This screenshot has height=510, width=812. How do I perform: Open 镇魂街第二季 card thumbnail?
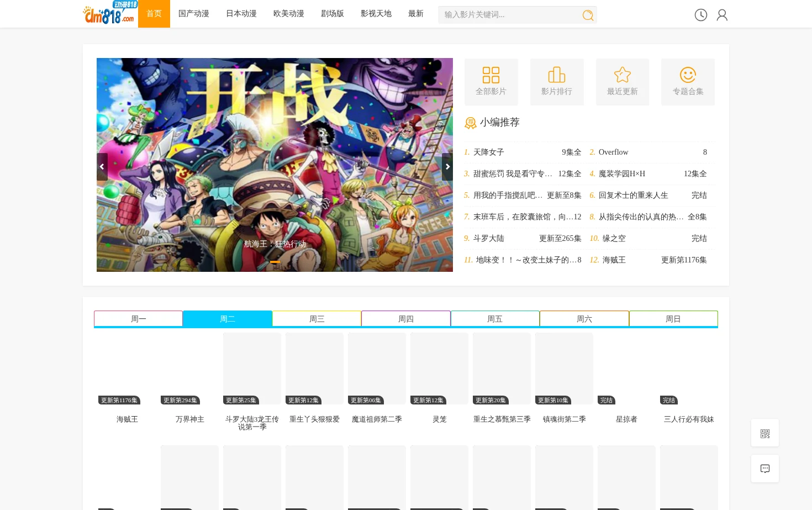[564, 369]
